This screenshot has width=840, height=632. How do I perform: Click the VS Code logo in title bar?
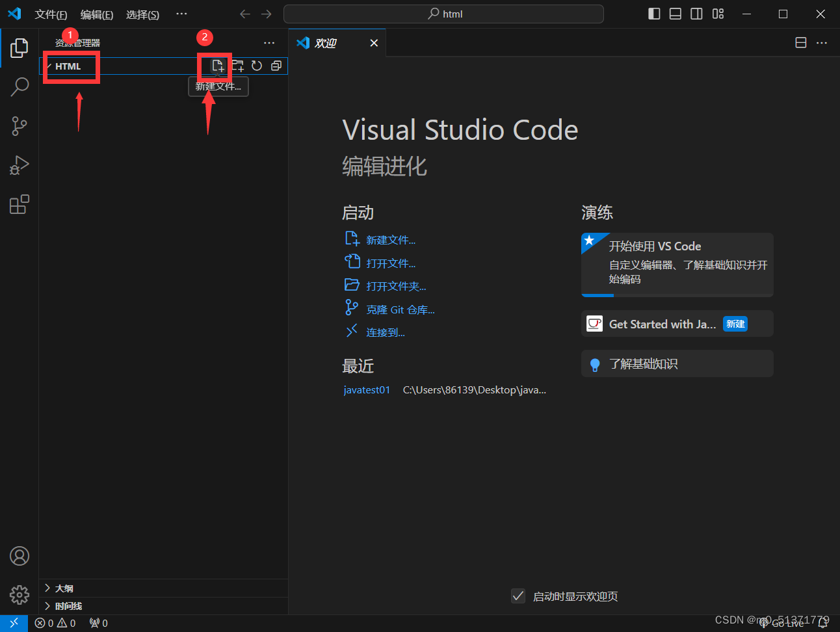pos(14,14)
